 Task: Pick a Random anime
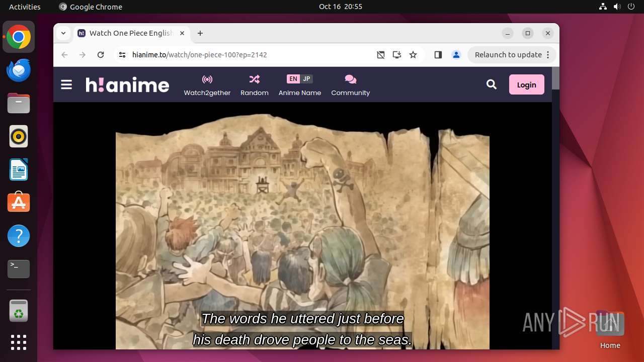[255, 85]
